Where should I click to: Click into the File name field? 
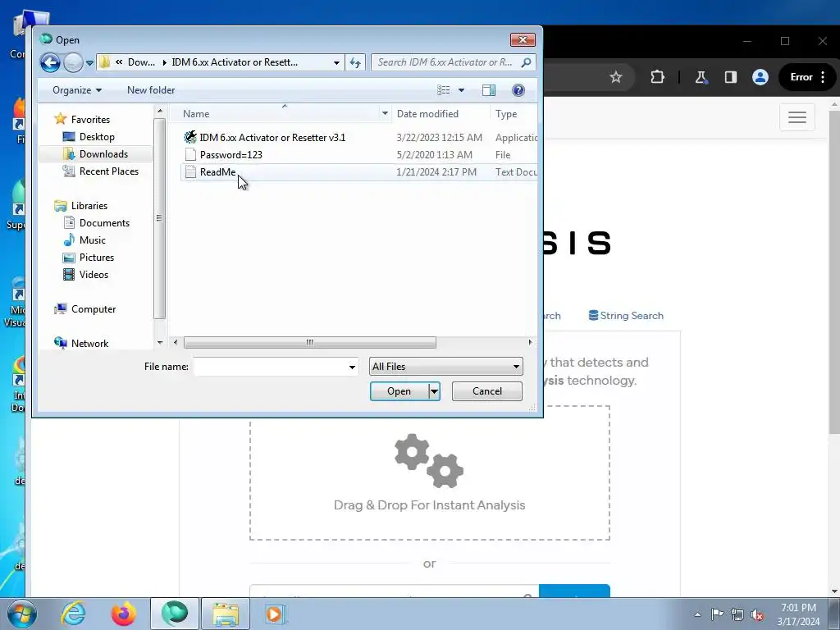[x=271, y=367]
